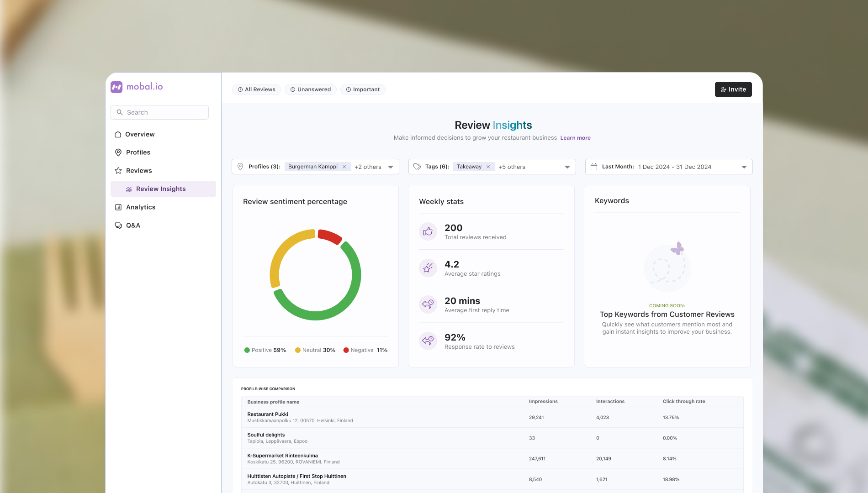Click the Analytics bar chart icon
This screenshot has width=868, height=493.
[x=118, y=207]
